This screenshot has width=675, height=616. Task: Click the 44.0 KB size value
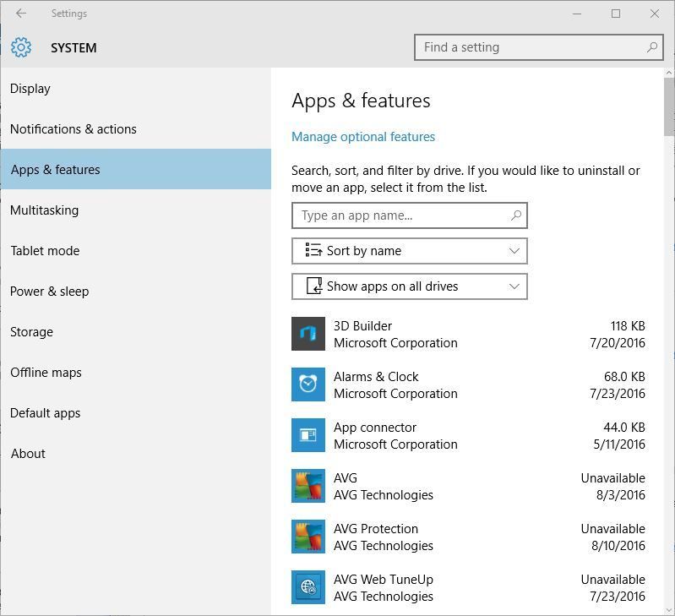click(624, 428)
